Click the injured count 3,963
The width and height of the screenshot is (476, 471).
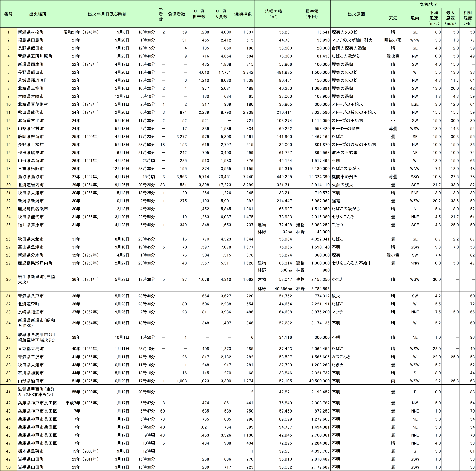pos(182,177)
